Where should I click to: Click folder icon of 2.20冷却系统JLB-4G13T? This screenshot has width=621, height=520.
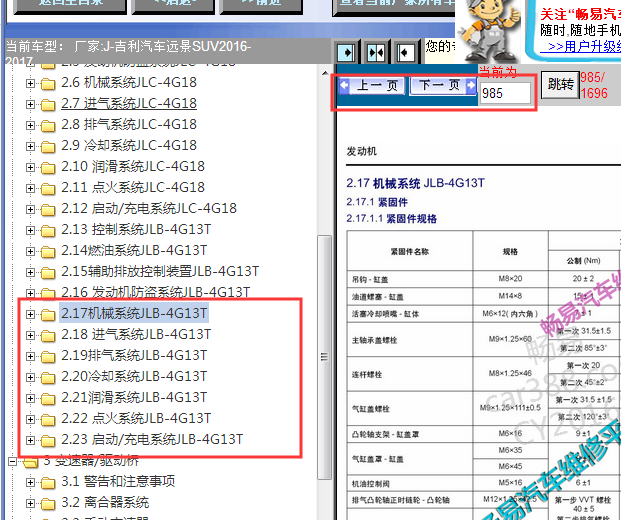click(48, 378)
